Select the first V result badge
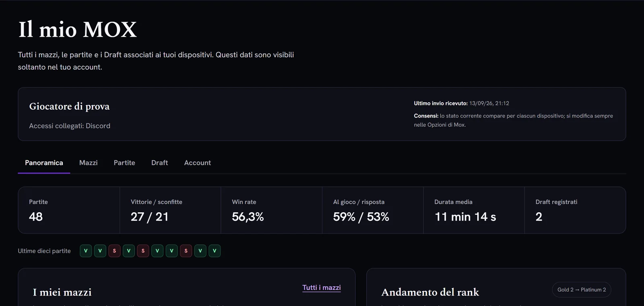The image size is (644, 306). (x=86, y=251)
